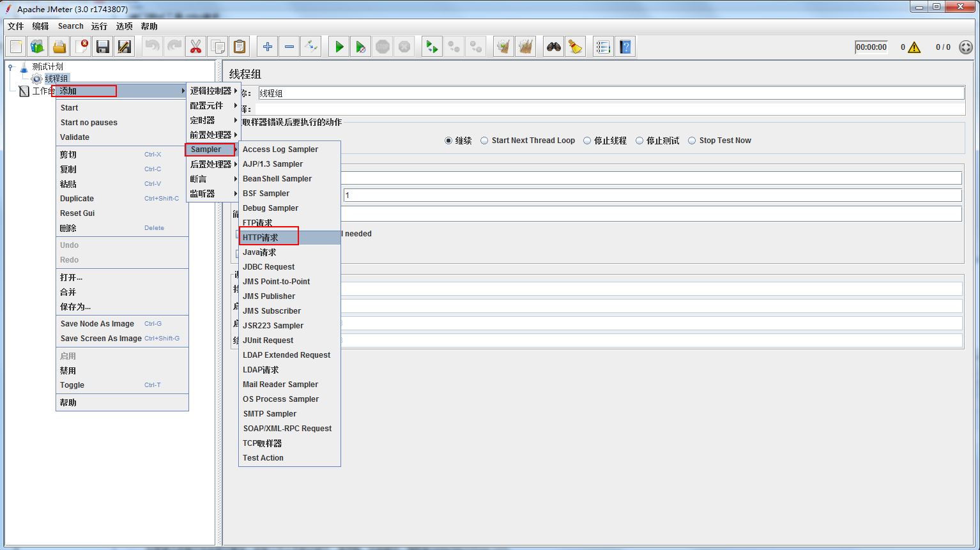The image size is (980, 550).
Task: Choose HTTP请求 from the Sampler list
Action: pyautogui.click(x=289, y=238)
